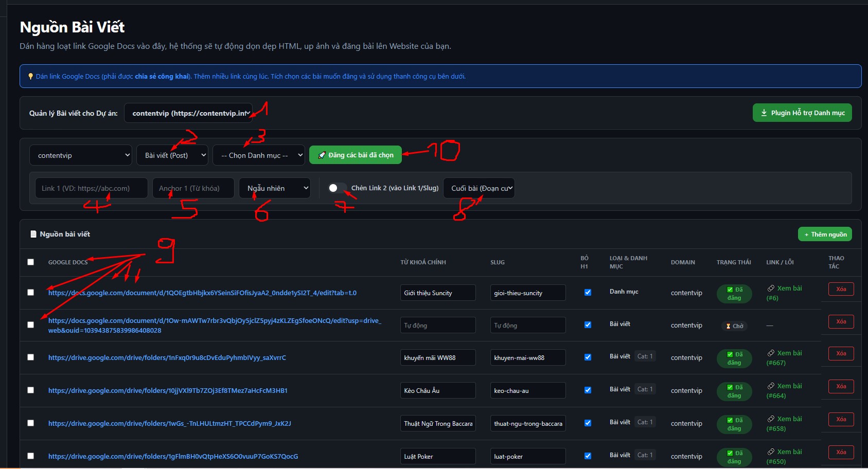Click the Tự động slug field in the Chờ row
Image resolution: width=868 pixels, height=469 pixels.
(528, 325)
